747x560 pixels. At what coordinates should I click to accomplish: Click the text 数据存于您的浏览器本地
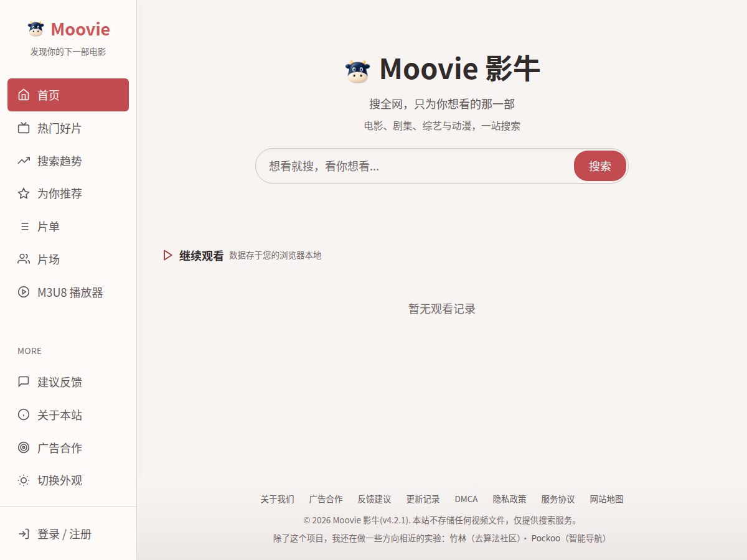tap(275, 255)
